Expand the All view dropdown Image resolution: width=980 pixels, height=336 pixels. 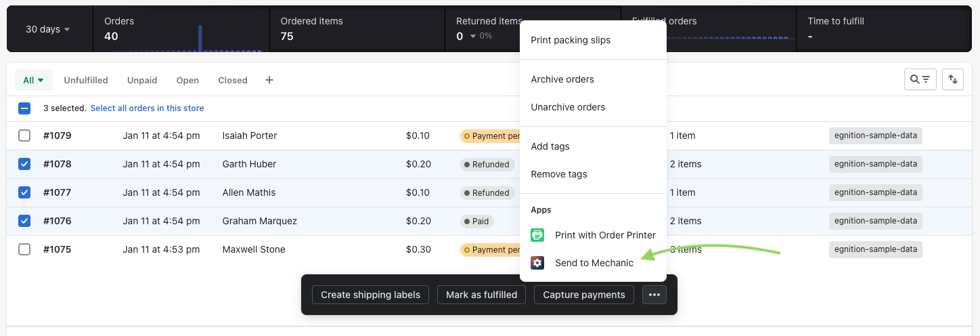point(33,80)
